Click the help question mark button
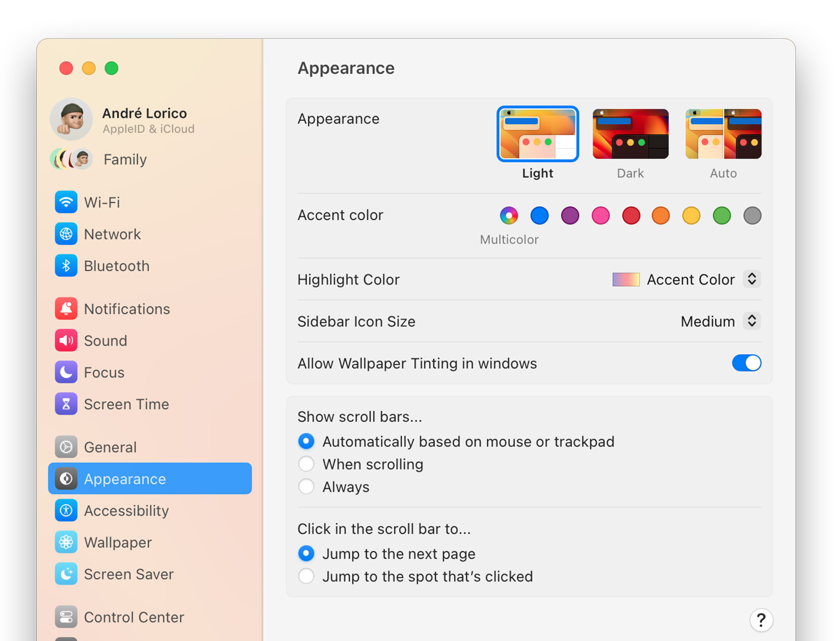This screenshot has width=840, height=641. pos(761,620)
